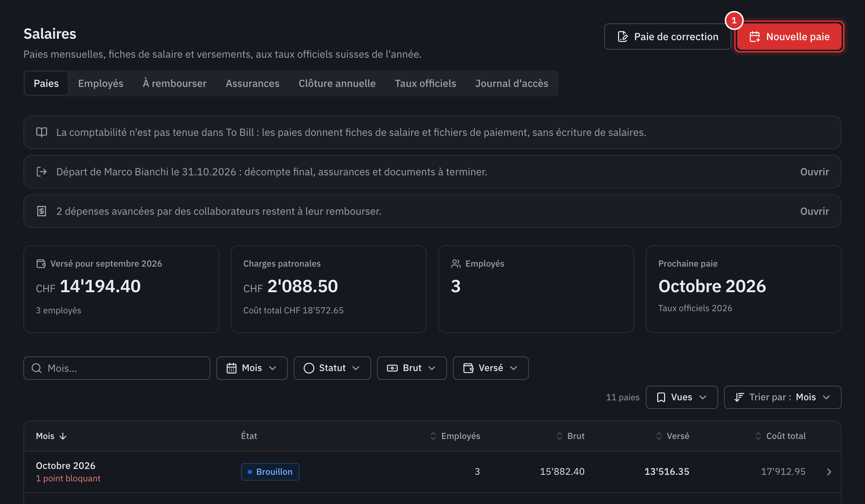Click the exit icon beside Départ de Marco Bianchi

(x=42, y=172)
